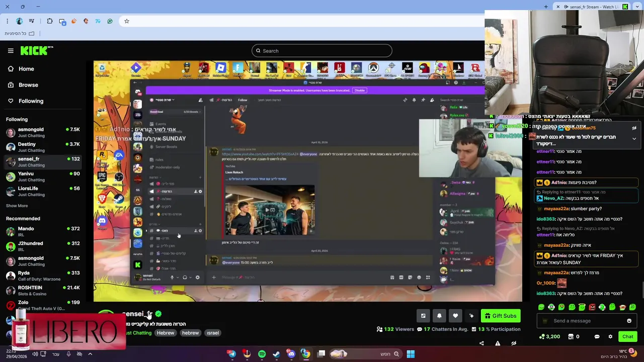Click the chat bubble identity icon
This screenshot has height=362, width=644.
coord(597,336)
